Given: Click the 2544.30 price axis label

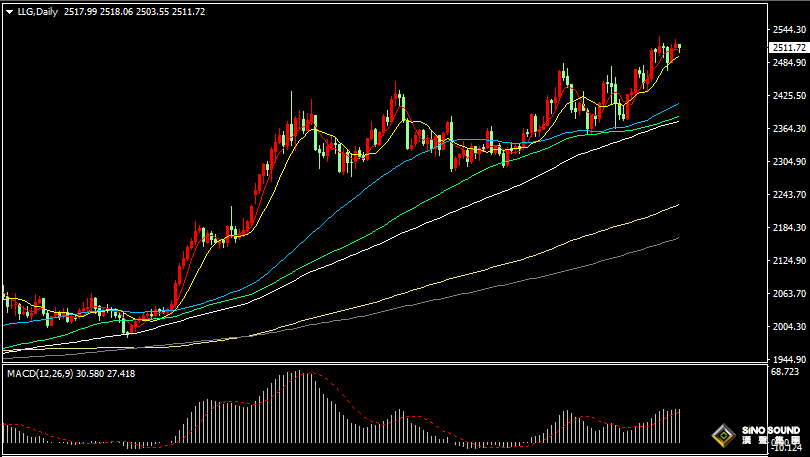Looking at the screenshot, I should 789,30.
